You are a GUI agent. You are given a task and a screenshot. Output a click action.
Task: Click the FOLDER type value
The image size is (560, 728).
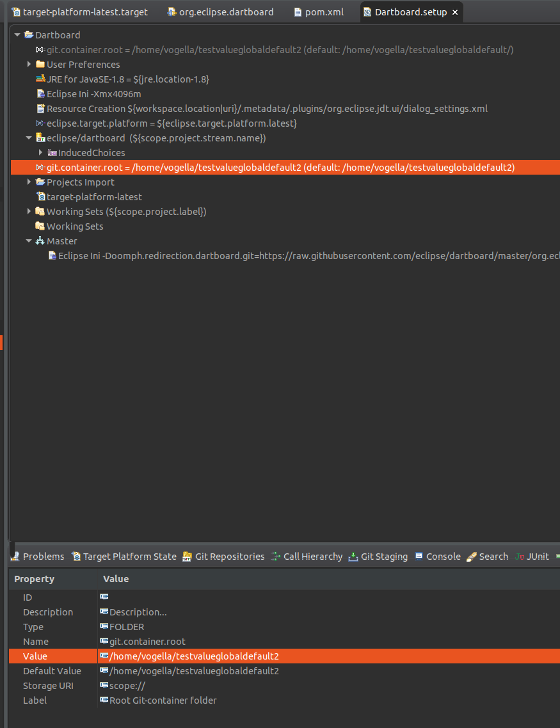click(x=127, y=627)
